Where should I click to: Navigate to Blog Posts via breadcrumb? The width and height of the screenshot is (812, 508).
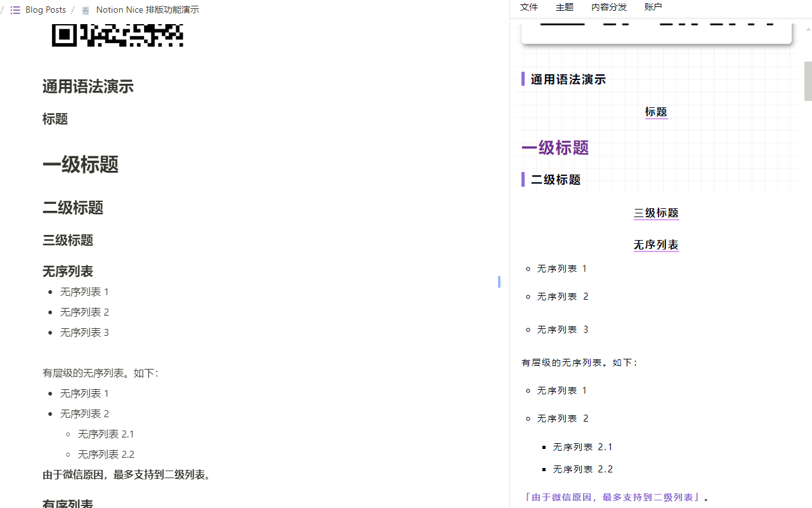tap(46, 10)
